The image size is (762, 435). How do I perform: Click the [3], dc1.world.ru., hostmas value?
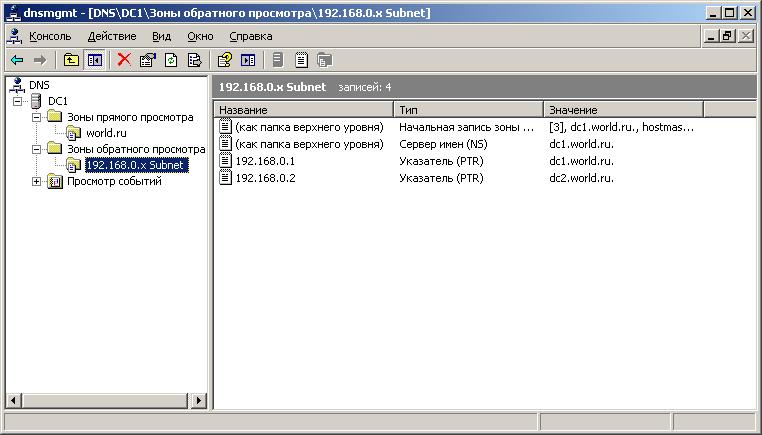(x=622, y=127)
